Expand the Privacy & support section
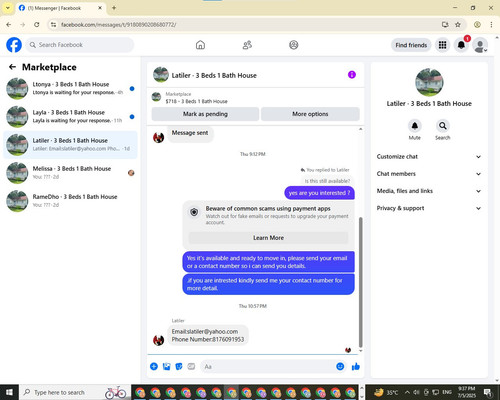Viewport: 500px width, 400px height. pos(429,208)
